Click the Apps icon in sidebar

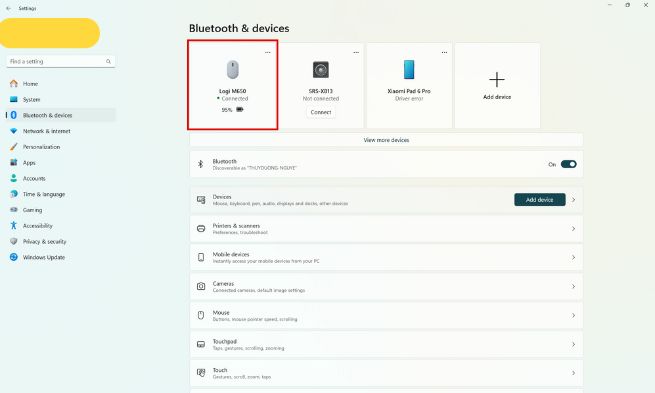pos(14,162)
